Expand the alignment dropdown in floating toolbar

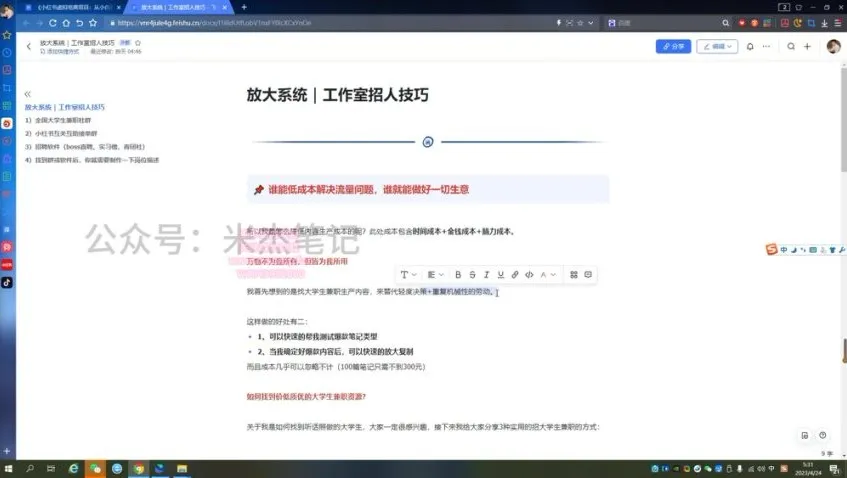tap(434, 274)
